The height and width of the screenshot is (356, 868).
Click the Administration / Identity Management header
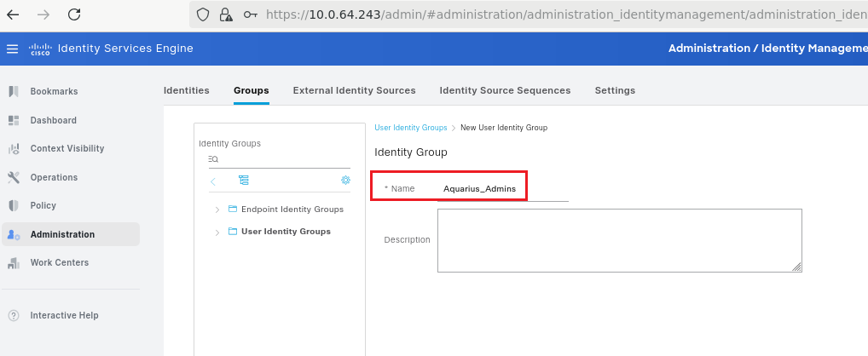pyautogui.click(x=767, y=49)
